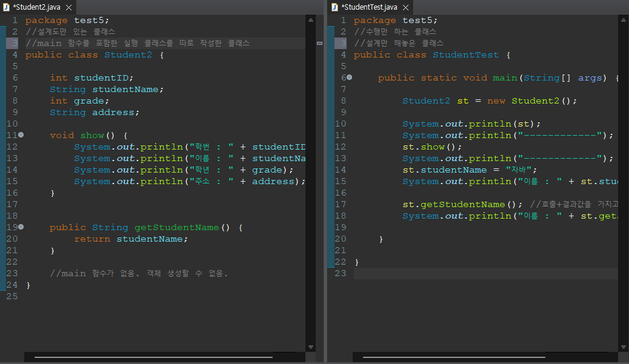Screen dimensions: 629x364
Task: Click println "학년 : " + grade line
Action: 184,170
